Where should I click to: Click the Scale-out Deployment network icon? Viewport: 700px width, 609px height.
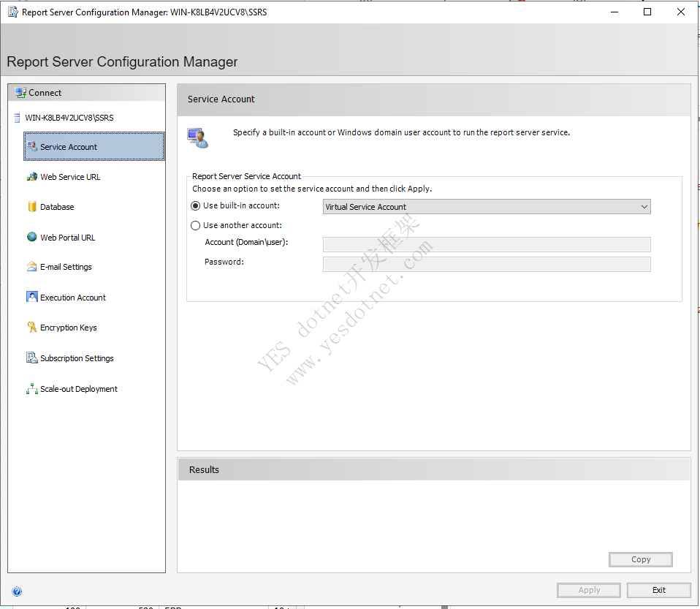[x=32, y=389]
